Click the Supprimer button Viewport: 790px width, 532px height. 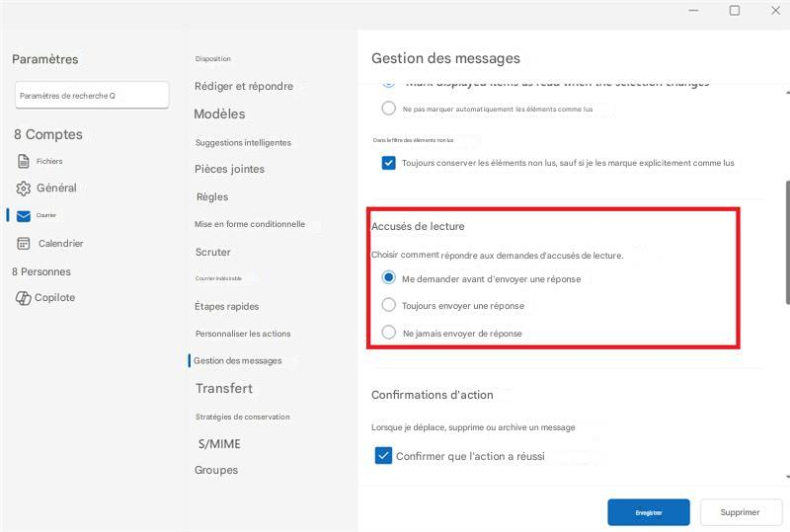point(740,512)
